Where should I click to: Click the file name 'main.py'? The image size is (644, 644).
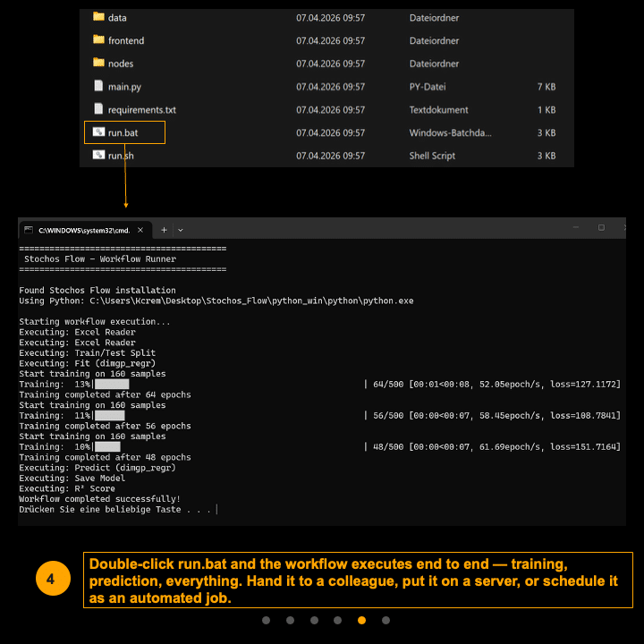click(x=124, y=87)
